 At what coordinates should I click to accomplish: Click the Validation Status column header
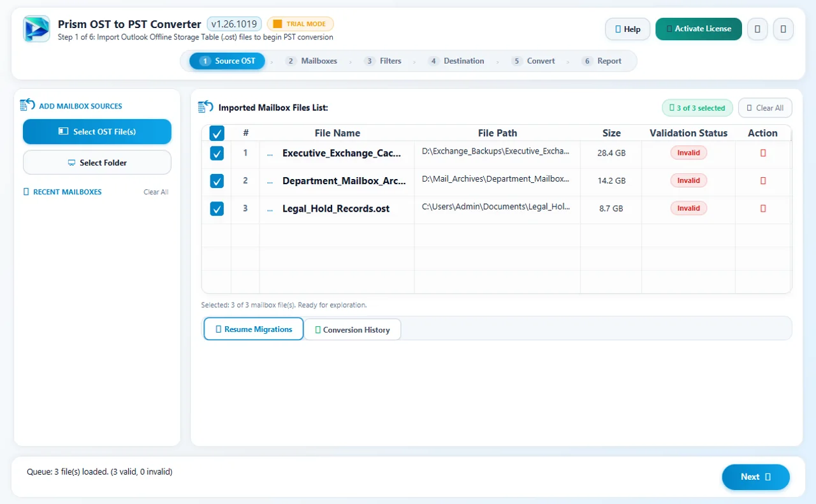tap(688, 133)
